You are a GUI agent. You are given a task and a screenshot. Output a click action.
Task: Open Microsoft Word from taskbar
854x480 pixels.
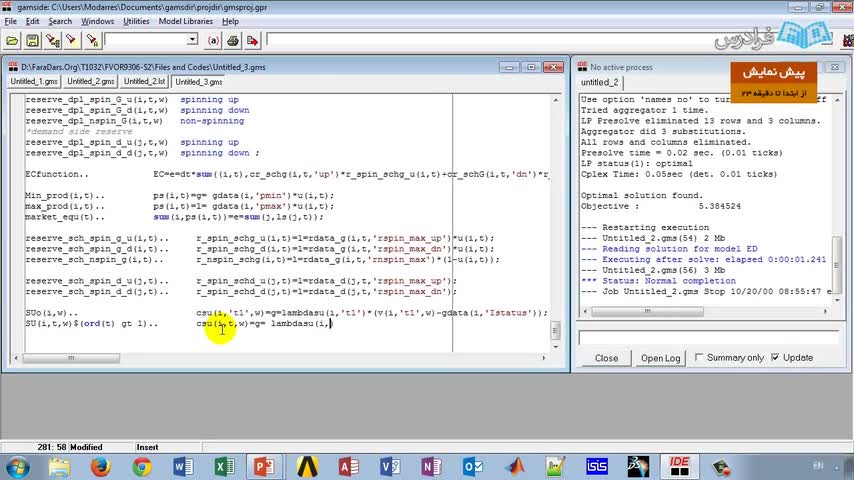[184, 467]
